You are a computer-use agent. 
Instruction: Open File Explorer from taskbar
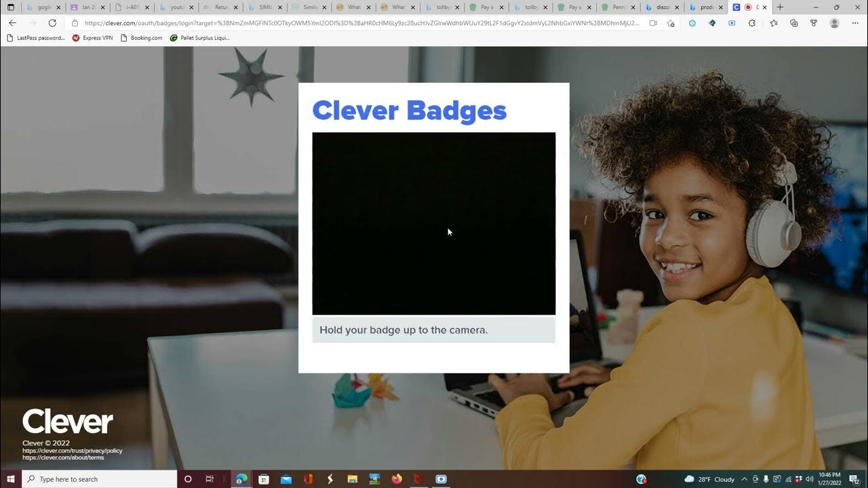click(x=353, y=479)
